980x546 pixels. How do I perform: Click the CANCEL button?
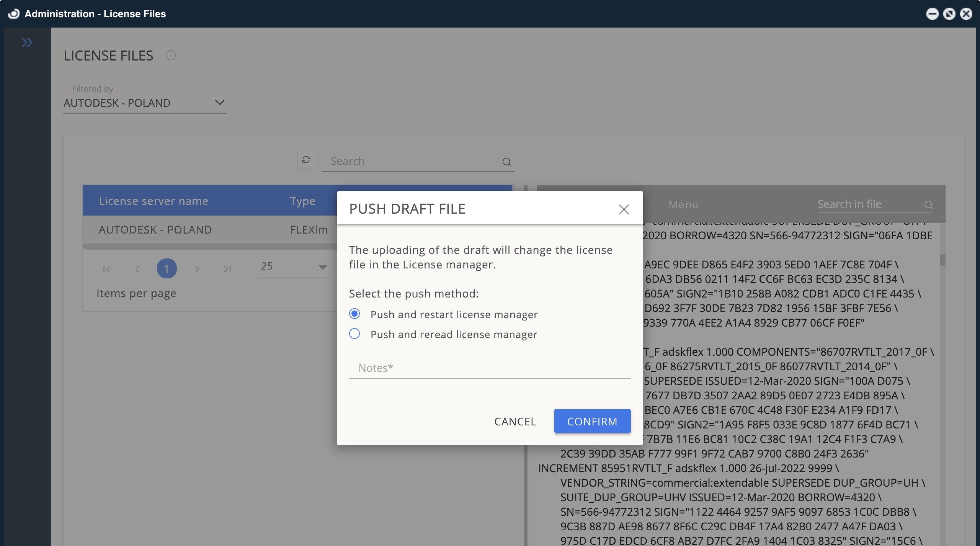click(515, 421)
